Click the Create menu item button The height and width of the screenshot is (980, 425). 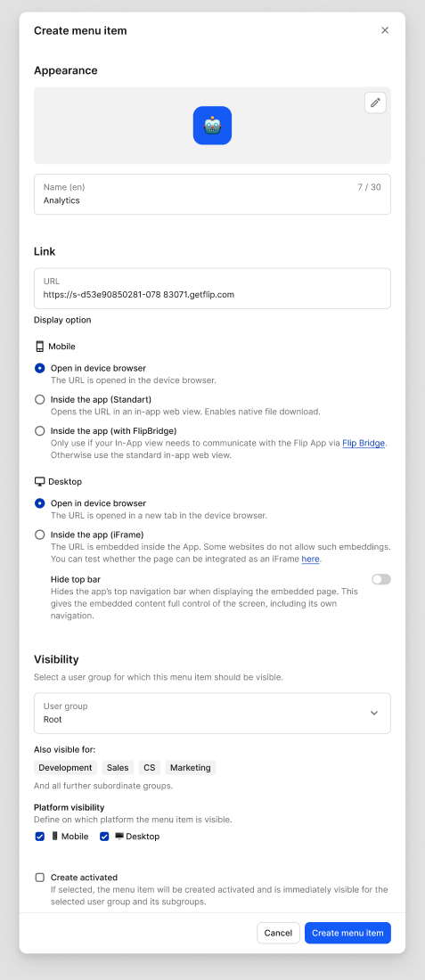(x=347, y=933)
